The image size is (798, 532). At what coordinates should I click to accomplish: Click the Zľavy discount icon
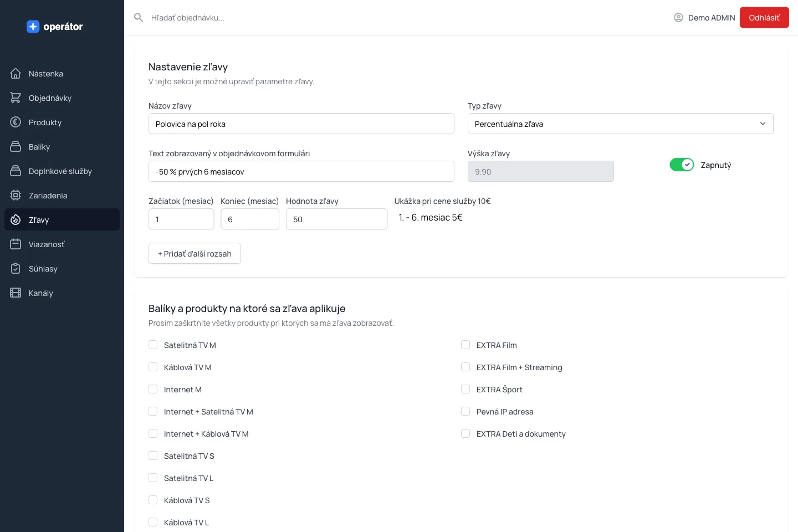point(16,219)
